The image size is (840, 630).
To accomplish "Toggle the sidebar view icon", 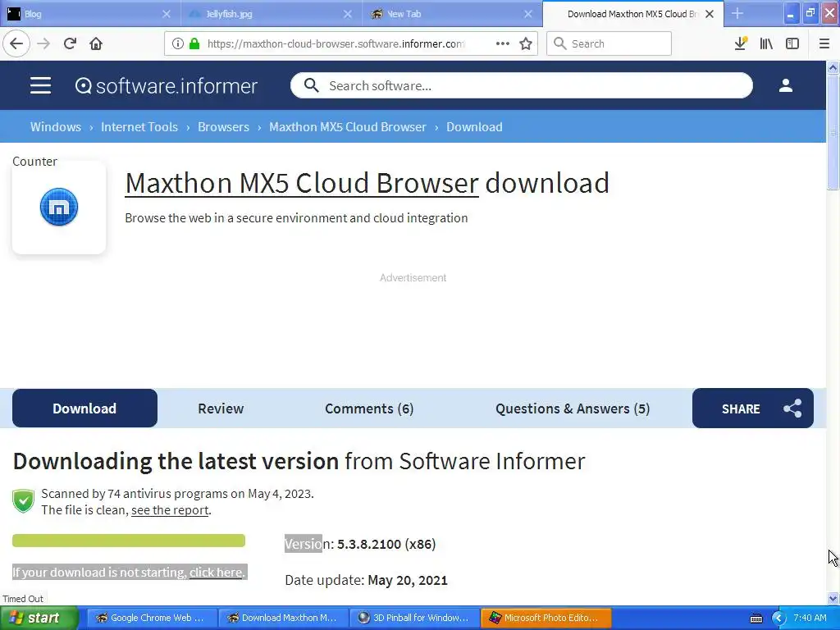I will click(x=792, y=43).
